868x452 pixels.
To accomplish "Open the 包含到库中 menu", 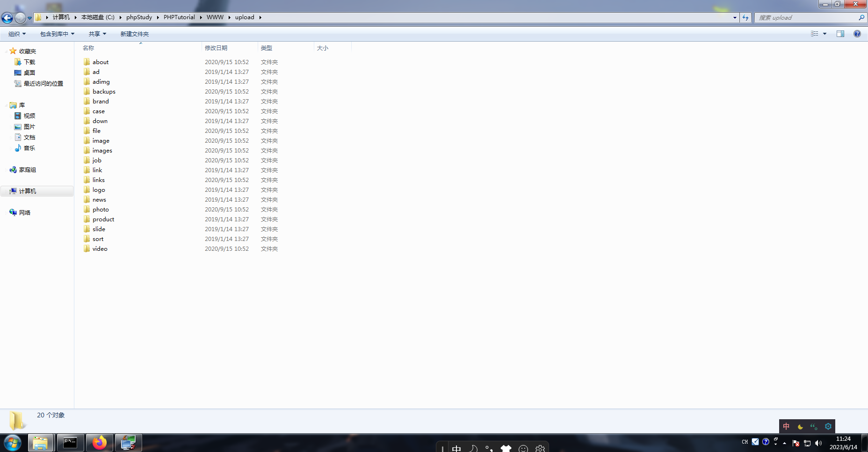I will tap(56, 33).
